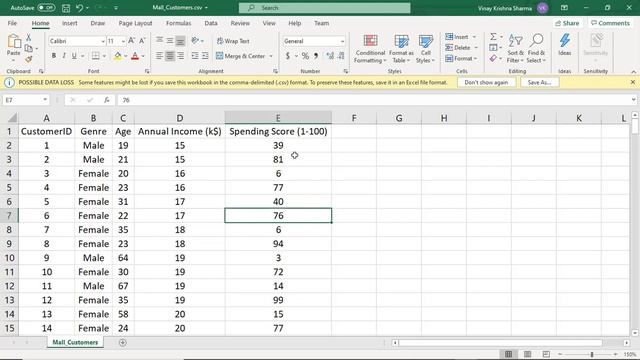Toggle Center horizontal alignment
640x360 pixels.
pyautogui.click(x=170, y=56)
